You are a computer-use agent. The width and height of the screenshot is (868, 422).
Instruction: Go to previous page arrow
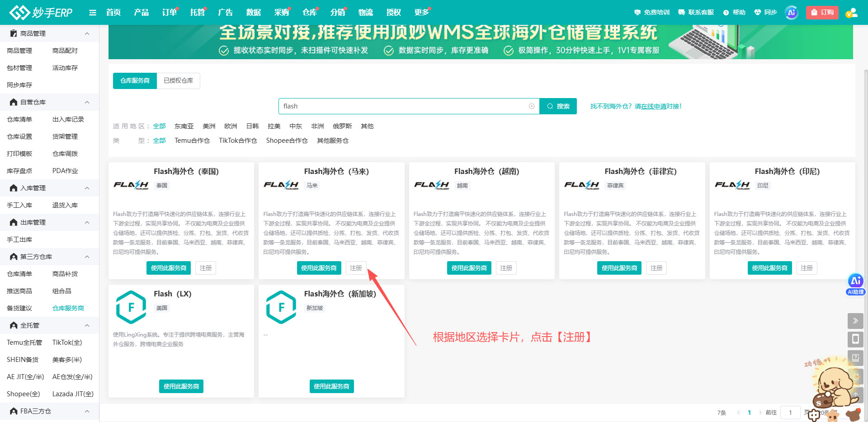point(738,413)
